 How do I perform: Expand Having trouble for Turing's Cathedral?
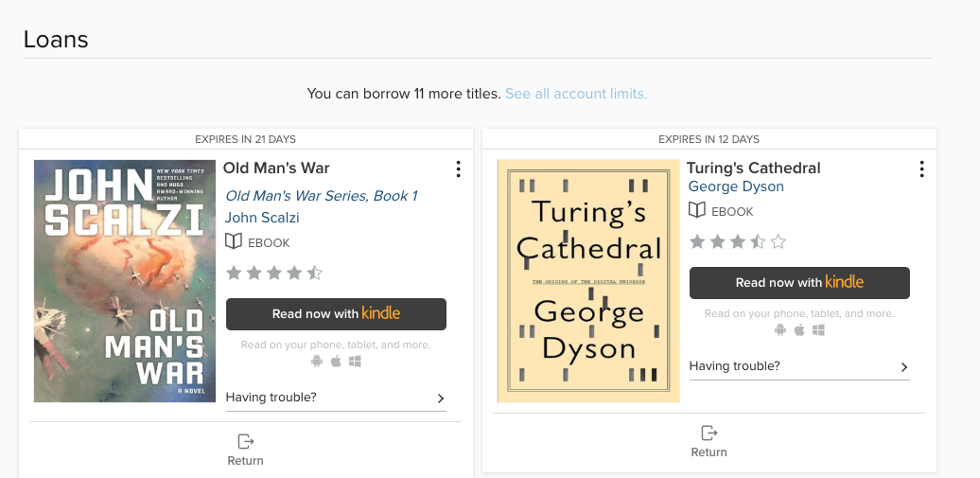click(x=798, y=366)
